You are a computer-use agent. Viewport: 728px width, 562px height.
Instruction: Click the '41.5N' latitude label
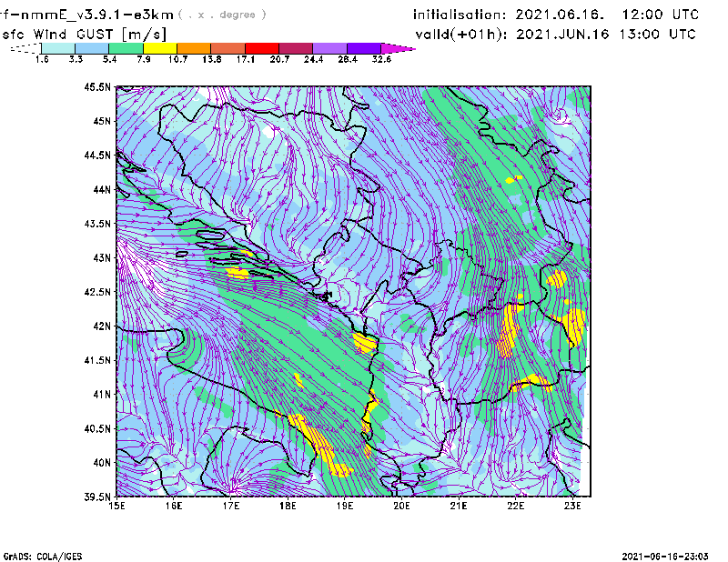(x=97, y=360)
